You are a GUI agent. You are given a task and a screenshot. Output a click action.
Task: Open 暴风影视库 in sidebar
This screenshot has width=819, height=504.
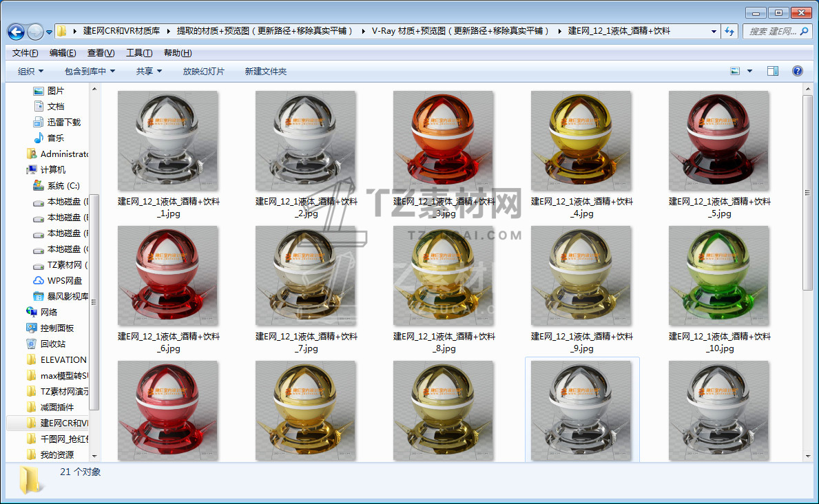point(61,296)
